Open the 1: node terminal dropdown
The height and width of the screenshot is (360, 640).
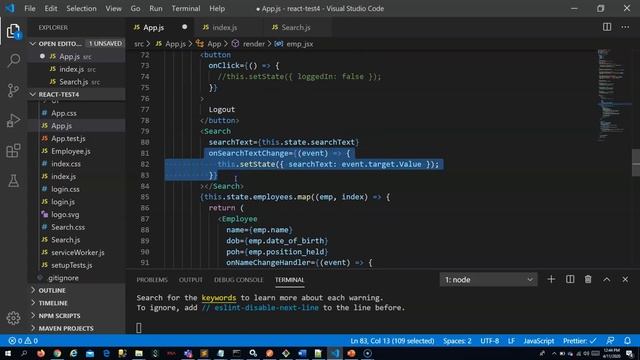pos(488,280)
